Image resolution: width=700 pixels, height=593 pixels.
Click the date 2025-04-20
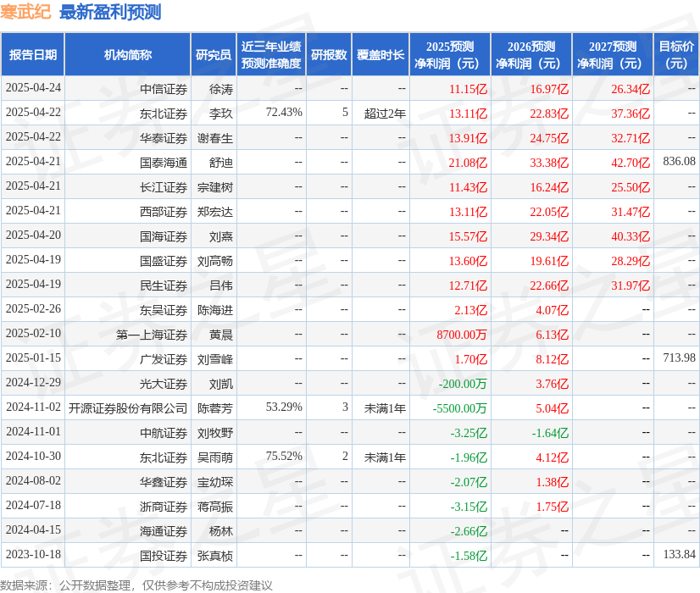tap(33, 236)
